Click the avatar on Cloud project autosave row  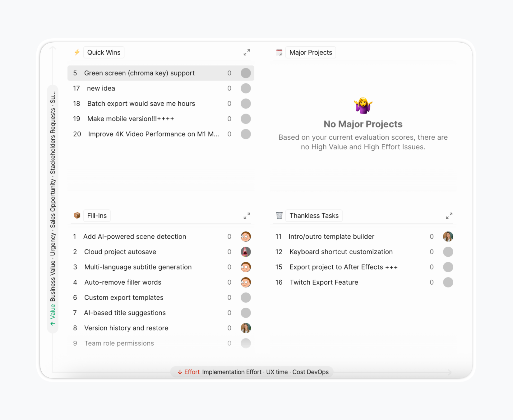(x=246, y=252)
